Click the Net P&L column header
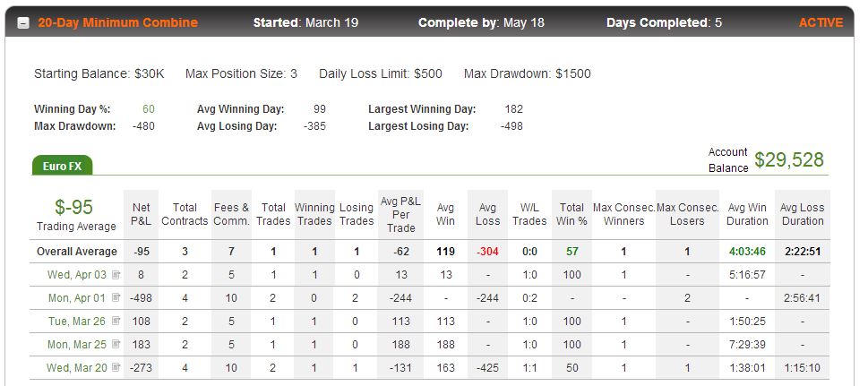 pos(142,214)
